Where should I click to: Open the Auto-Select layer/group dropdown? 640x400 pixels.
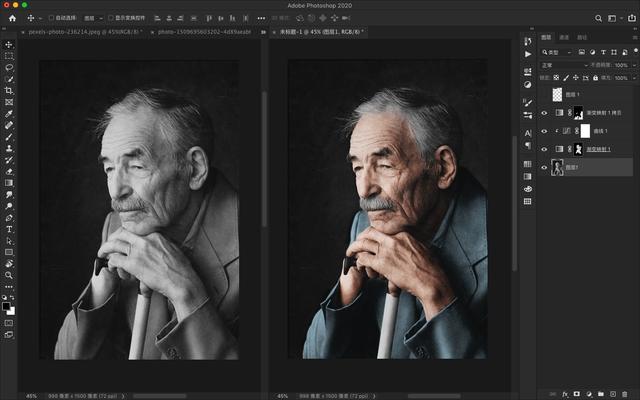point(93,18)
